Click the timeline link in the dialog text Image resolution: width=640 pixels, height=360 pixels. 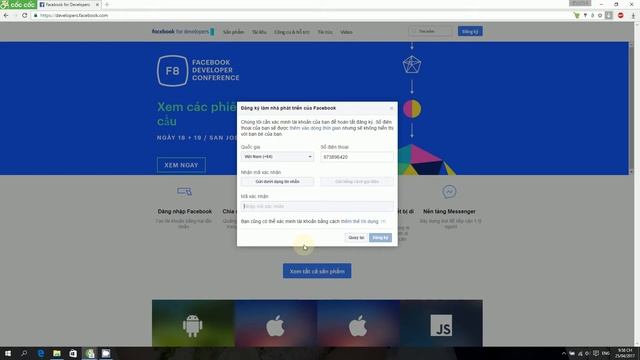(x=315, y=128)
